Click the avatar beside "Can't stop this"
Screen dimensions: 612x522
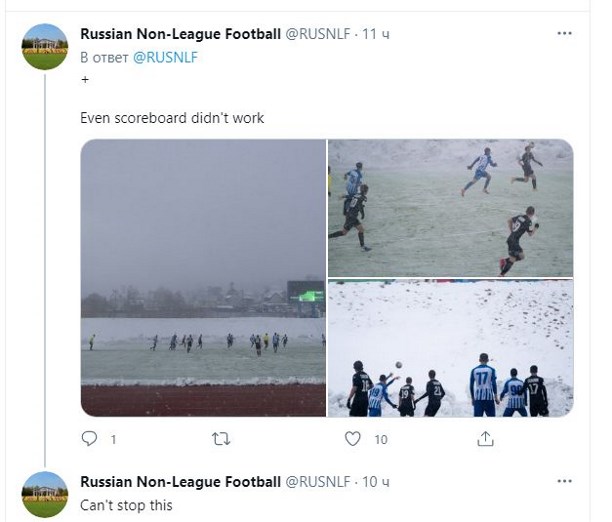tap(45, 495)
